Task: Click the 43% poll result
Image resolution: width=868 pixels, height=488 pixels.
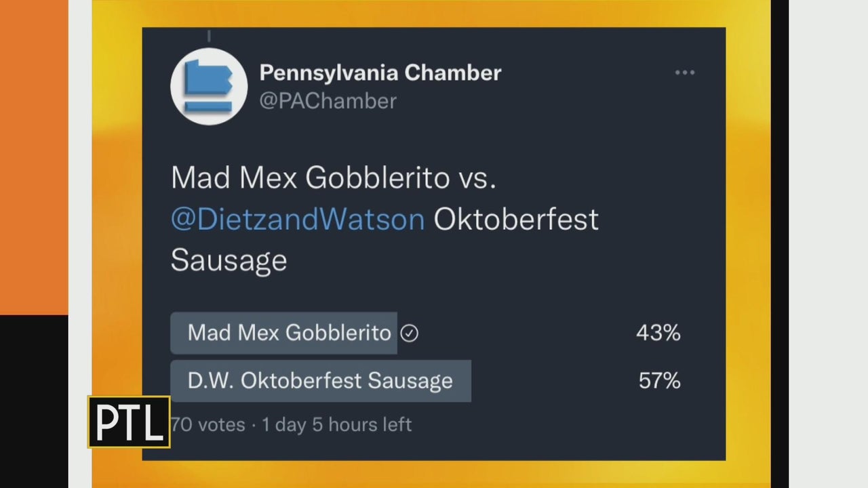Action: (x=658, y=333)
